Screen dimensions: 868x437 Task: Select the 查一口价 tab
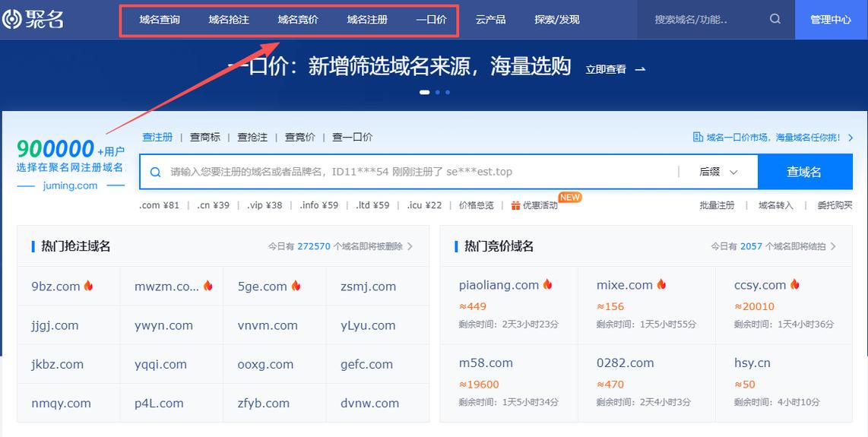pos(352,137)
